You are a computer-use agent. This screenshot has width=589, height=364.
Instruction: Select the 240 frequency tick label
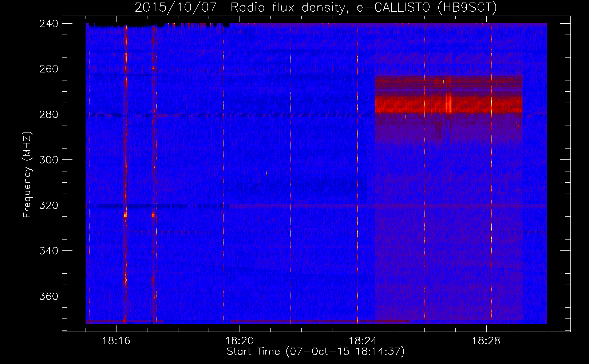click(x=49, y=24)
